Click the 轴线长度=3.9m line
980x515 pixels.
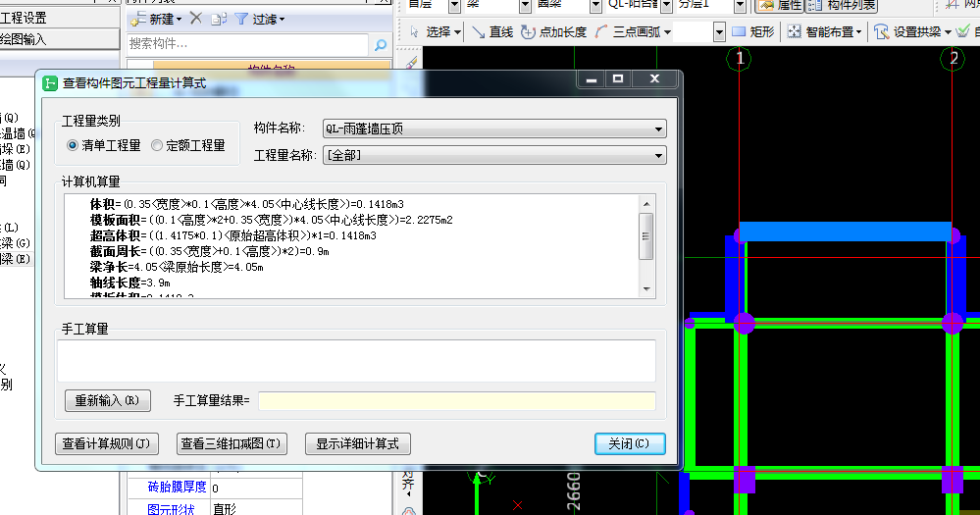click(x=130, y=283)
